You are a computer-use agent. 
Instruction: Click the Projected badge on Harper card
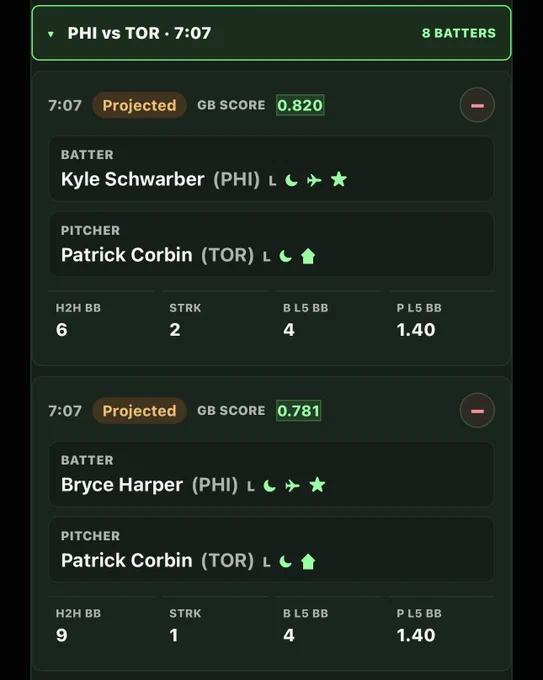[x=139, y=411]
